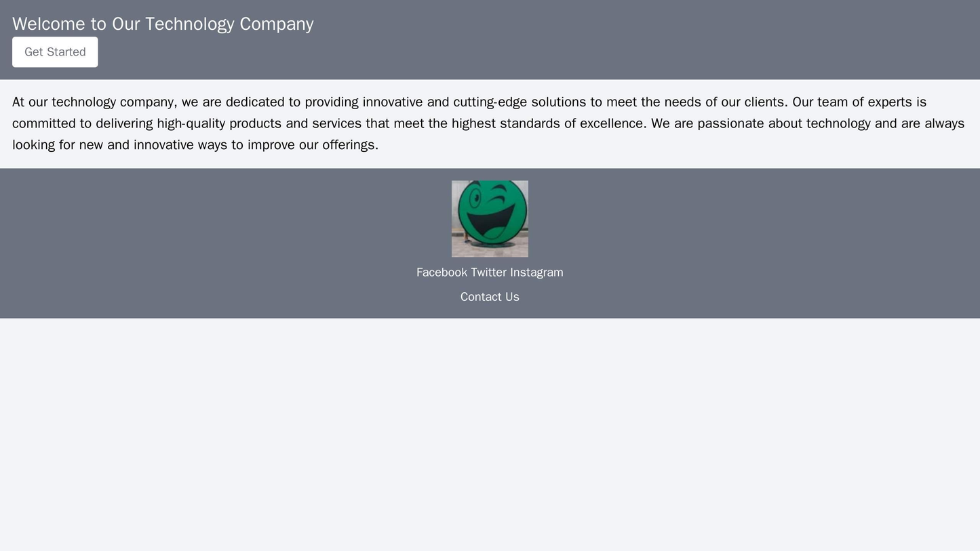The image size is (980, 551).
Task: Open the Twitter footer link
Action: tap(488, 272)
